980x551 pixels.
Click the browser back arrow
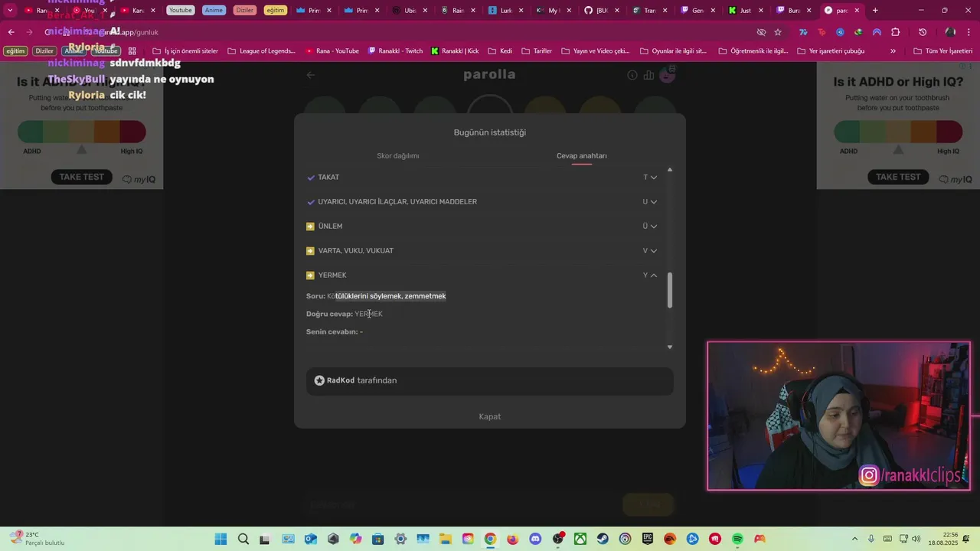point(11,32)
